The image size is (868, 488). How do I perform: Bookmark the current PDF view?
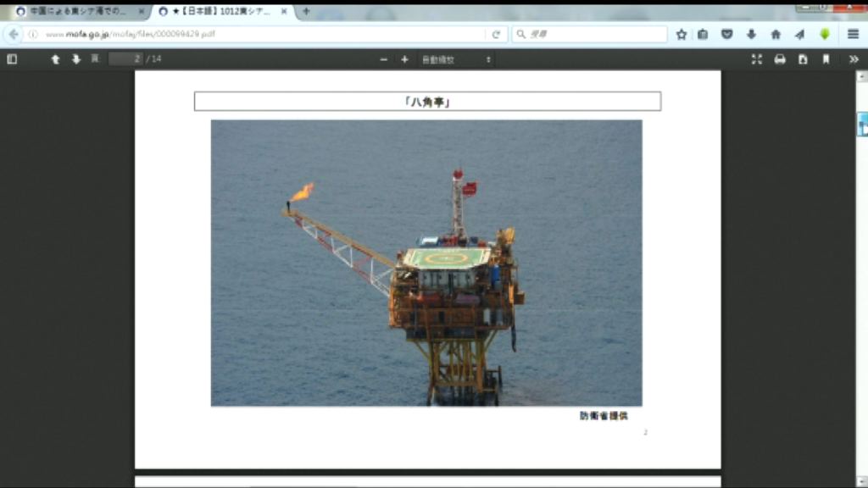(825, 59)
